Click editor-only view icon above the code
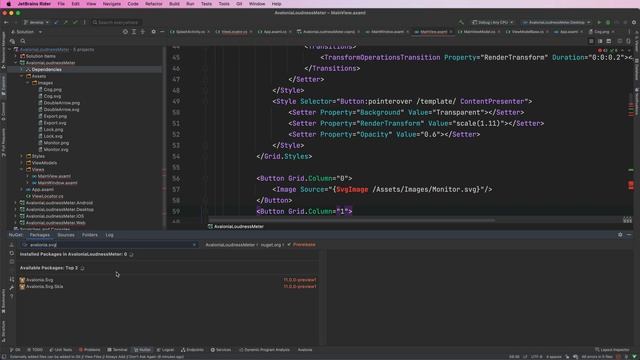640x360 pixels. (591, 41)
